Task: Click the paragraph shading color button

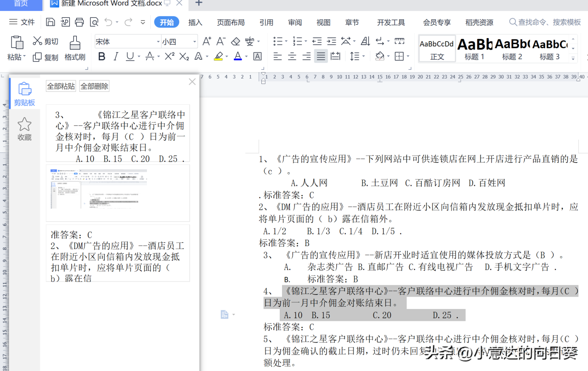Action: [x=379, y=56]
